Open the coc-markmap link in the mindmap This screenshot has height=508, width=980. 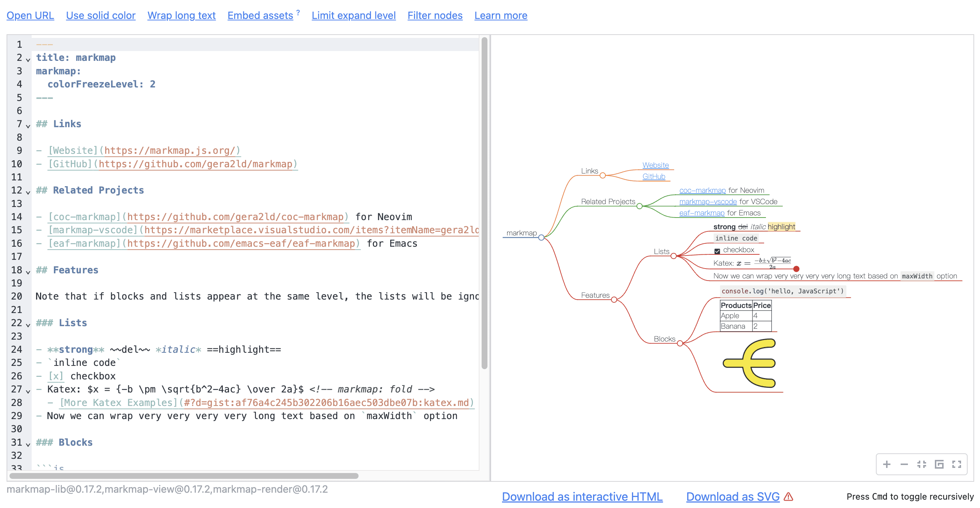click(702, 190)
